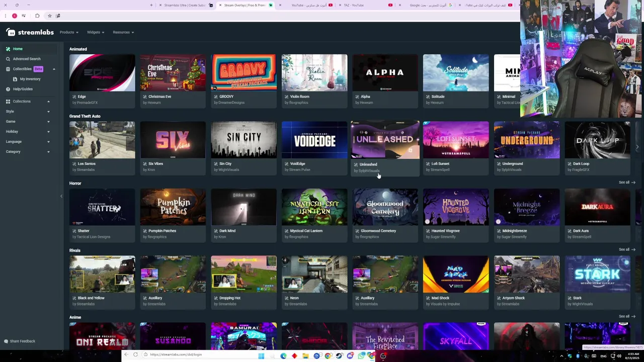
Task: Open the browser three-dot menu
Action: [6, 16]
